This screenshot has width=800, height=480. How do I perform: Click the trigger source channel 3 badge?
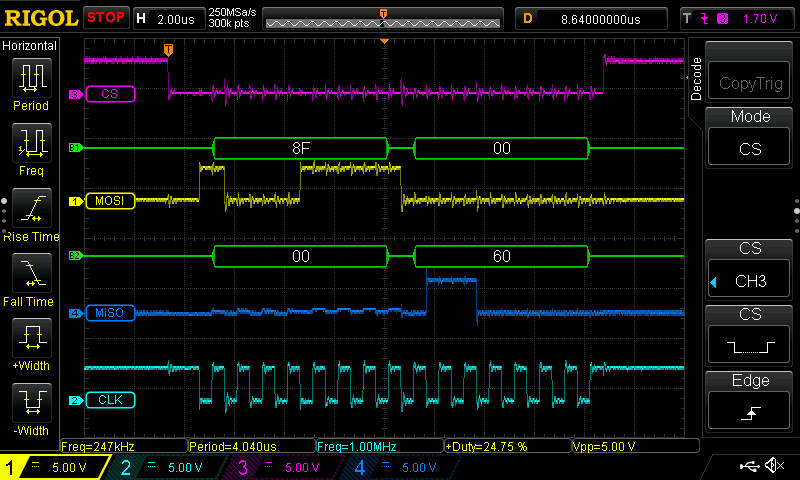coord(722,19)
